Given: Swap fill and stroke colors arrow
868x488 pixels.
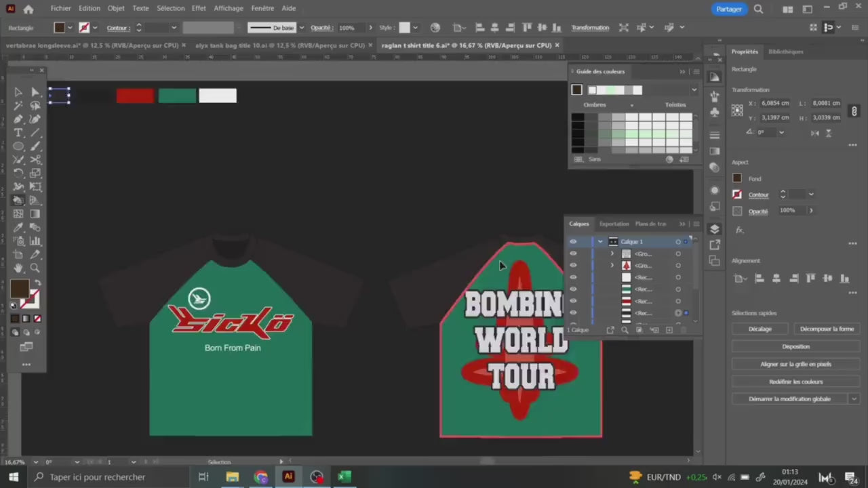Looking at the screenshot, I should coord(38,283).
